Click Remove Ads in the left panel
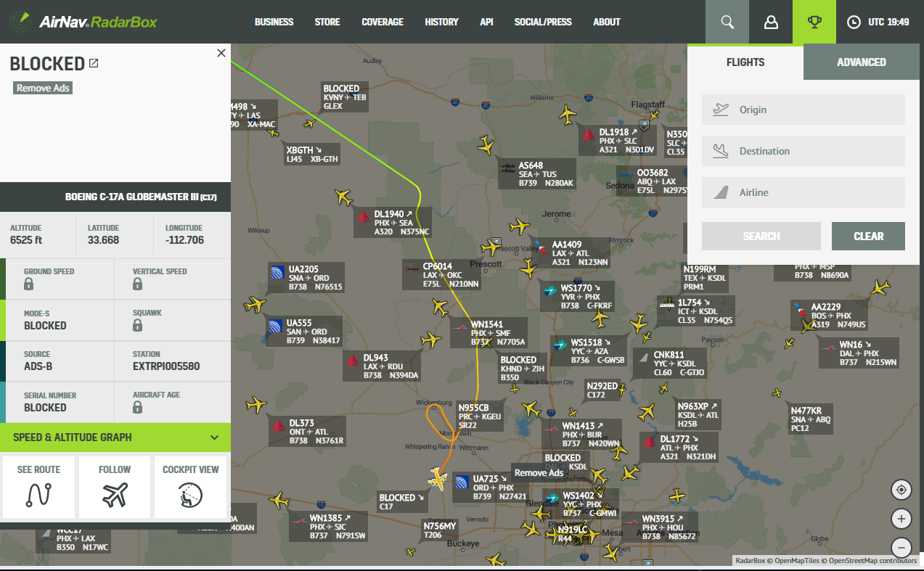This screenshot has width=924, height=571. (x=43, y=88)
